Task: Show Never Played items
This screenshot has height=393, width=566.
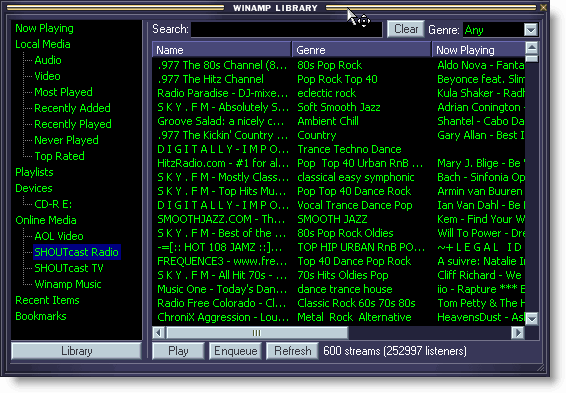Action: pyautogui.click(x=66, y=140)
